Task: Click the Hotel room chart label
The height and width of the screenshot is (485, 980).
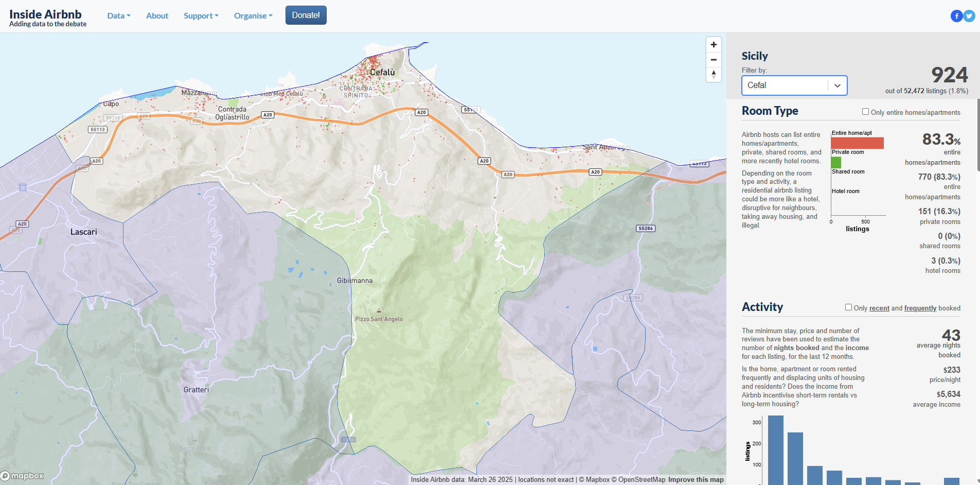Action: (x=846, y=191)
